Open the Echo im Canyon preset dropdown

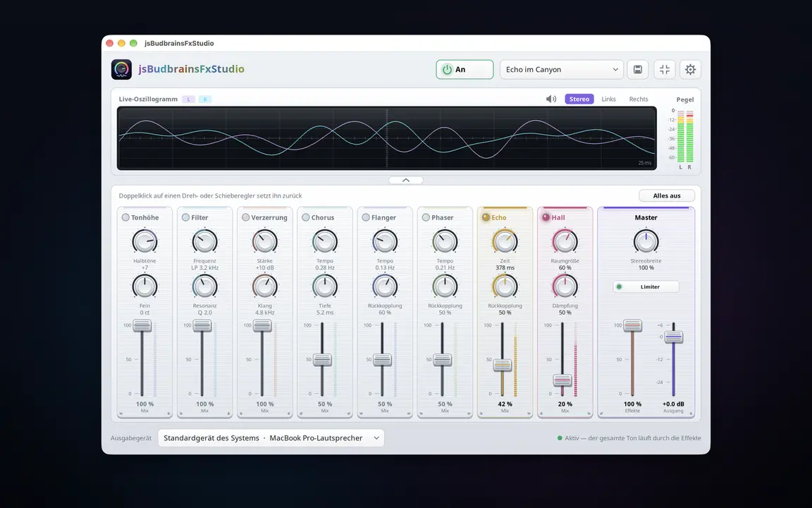pyautogui.click(x=562, y=69)
